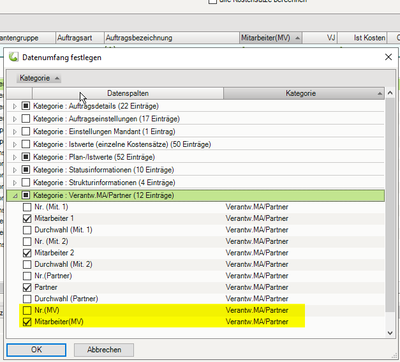Screen dimensions: 400x362
Task: Click Verantw.MA/Partner cell in Mitarbeiter(MV) row
Action: pos(257,322)
